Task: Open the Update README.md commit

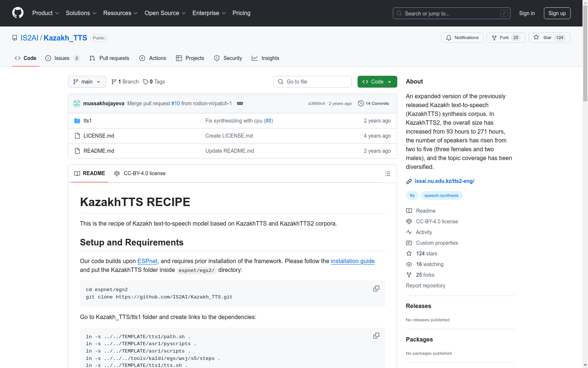Action: coord(230,151)
